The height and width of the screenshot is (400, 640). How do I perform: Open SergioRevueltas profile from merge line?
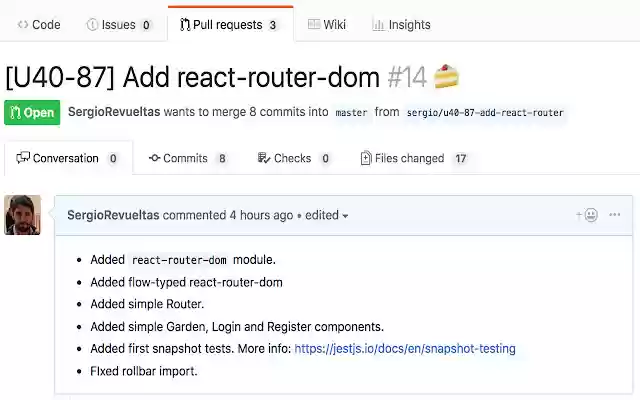[x=114, y=112]
